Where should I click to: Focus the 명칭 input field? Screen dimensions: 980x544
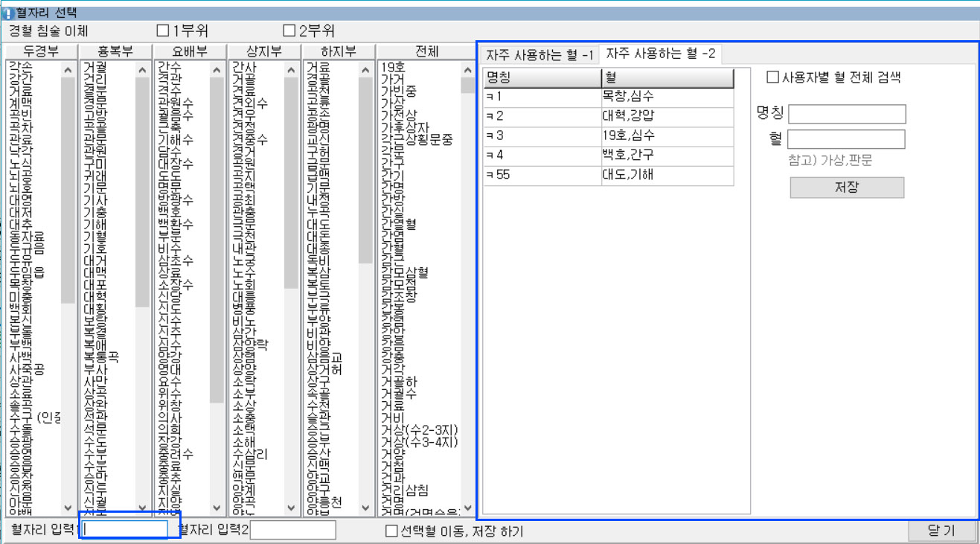[x=847, y=114]
